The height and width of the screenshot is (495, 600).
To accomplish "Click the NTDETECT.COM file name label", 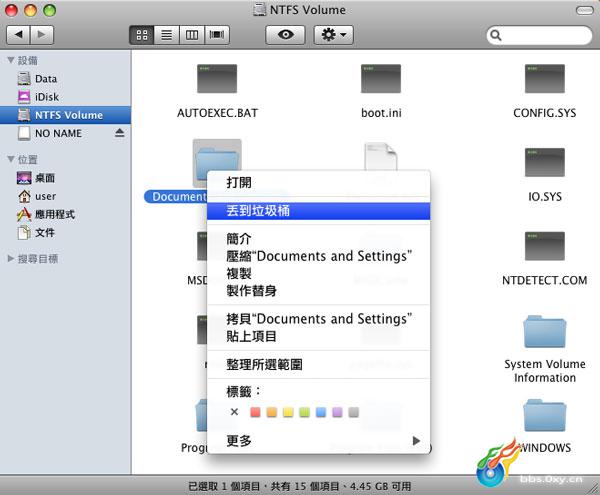I will point(545,280).
